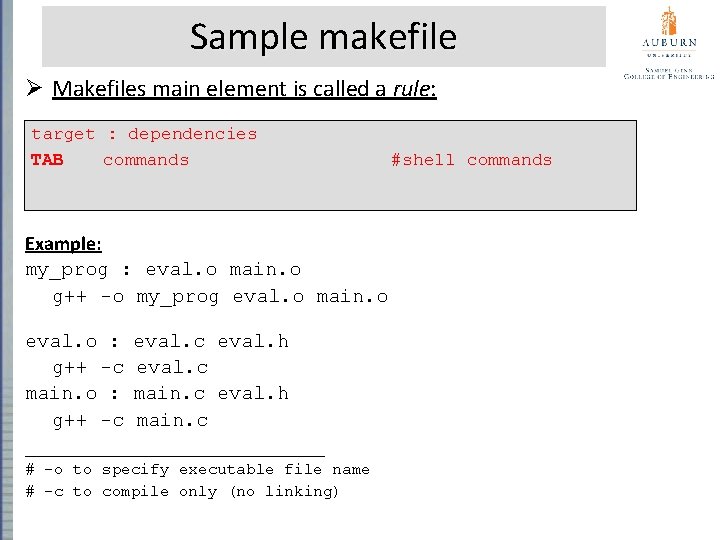Image resolution: width=720 pixels, height=540 pixels.
Task: Click the g++ -c main.c command
Action: 130,420
